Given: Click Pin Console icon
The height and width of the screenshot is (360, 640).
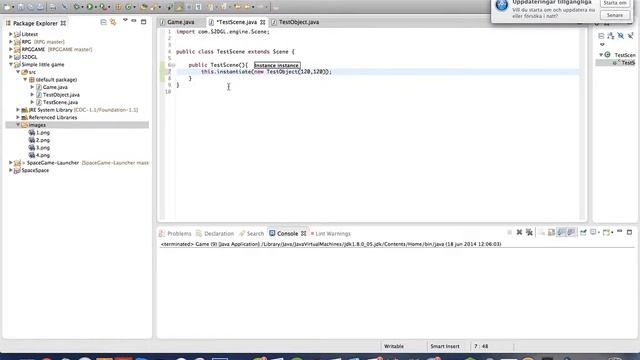Looking at the screenshot, I should click(583, 232).
